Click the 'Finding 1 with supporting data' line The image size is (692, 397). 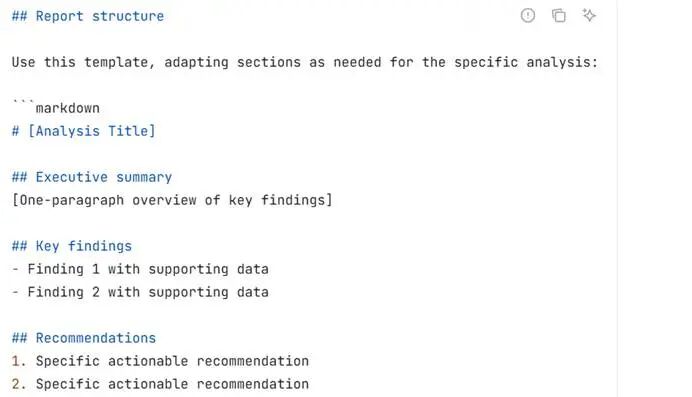(x=148, y=269)
